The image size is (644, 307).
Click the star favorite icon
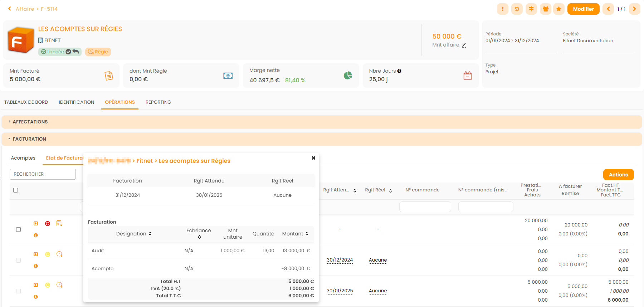558,9
